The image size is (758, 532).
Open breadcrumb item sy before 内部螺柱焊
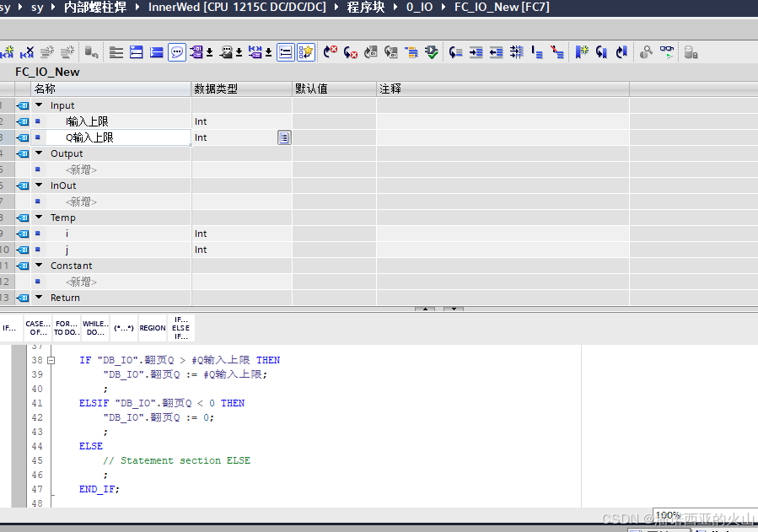click(37, 8)
